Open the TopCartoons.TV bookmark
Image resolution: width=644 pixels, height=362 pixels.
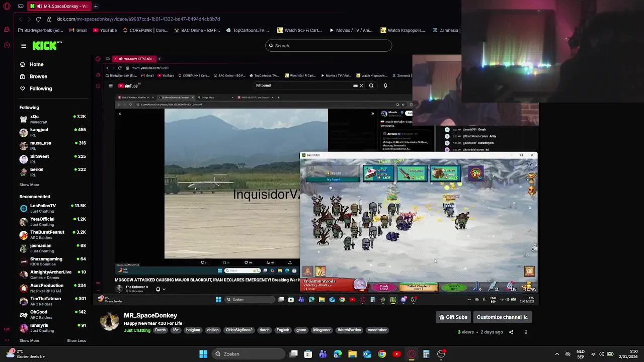pyautogui.click(x=247, y=30)
